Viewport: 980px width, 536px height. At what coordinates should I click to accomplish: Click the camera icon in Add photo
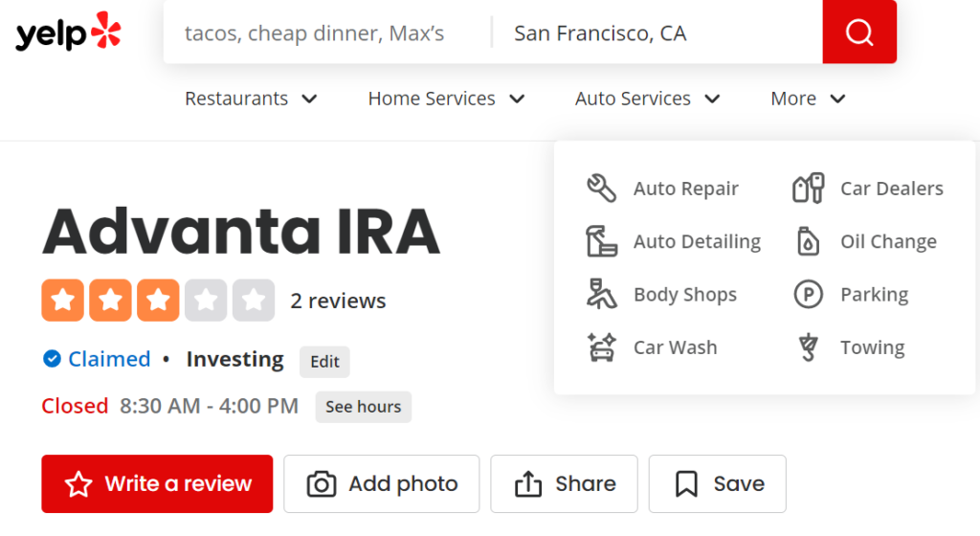click(322, 484)
